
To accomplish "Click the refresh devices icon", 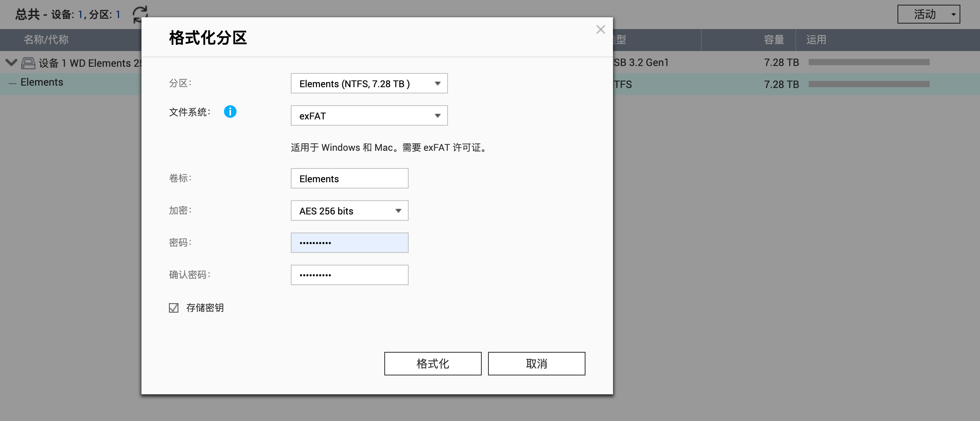I will pyautogui.click(x=139, y=14).
